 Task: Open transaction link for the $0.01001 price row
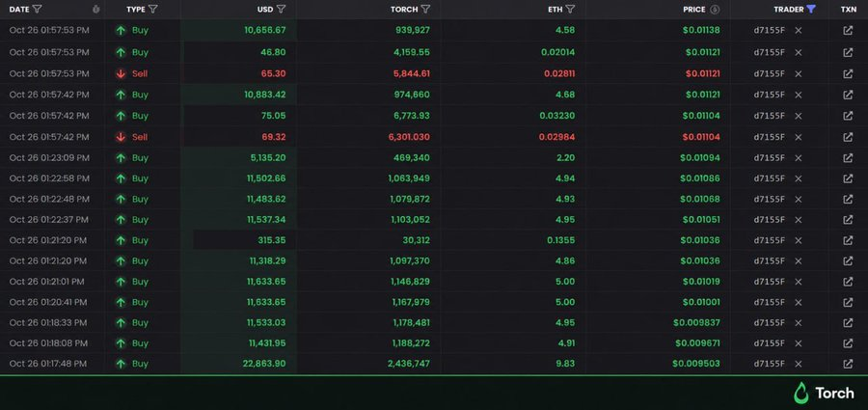[x=848, y=303]
